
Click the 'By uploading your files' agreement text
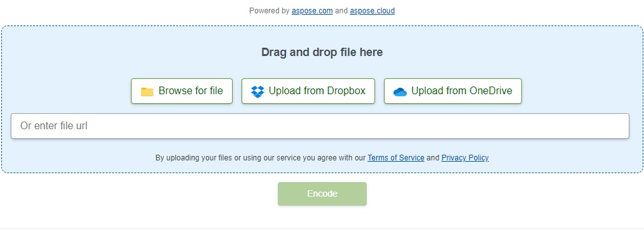(x=261, y=157)
